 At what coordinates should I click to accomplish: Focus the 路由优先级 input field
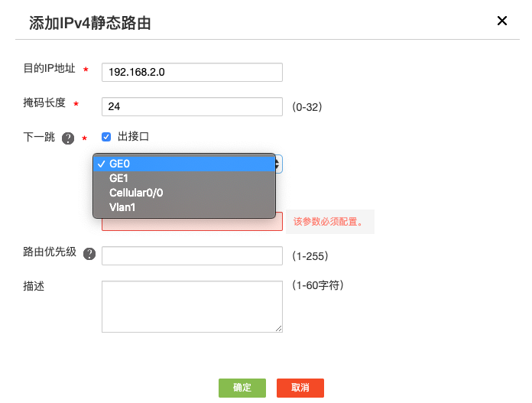pyautogui.click(x=192, y=255)
